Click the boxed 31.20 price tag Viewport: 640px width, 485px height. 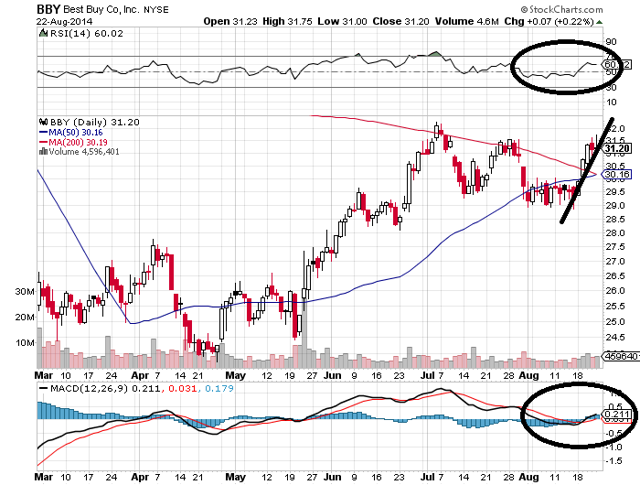[618, 148]
